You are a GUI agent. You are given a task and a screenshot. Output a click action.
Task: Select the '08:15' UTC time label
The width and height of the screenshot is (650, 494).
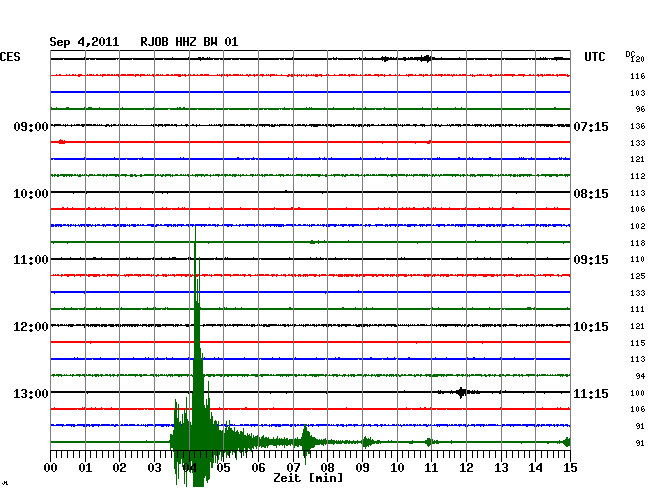(x=591, y=194)
